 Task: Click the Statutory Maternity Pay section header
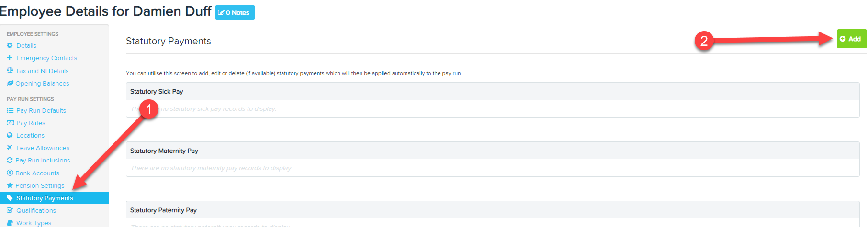[493, 151]
